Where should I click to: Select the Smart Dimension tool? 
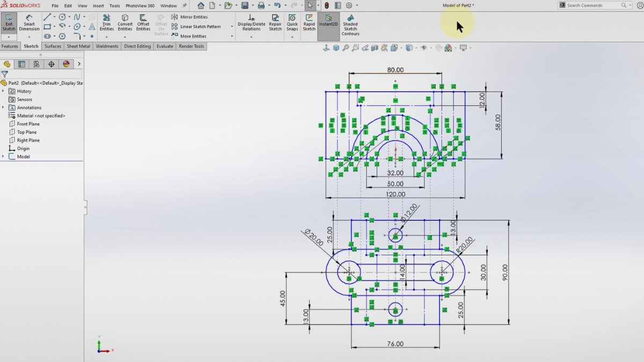pos(29,23)
